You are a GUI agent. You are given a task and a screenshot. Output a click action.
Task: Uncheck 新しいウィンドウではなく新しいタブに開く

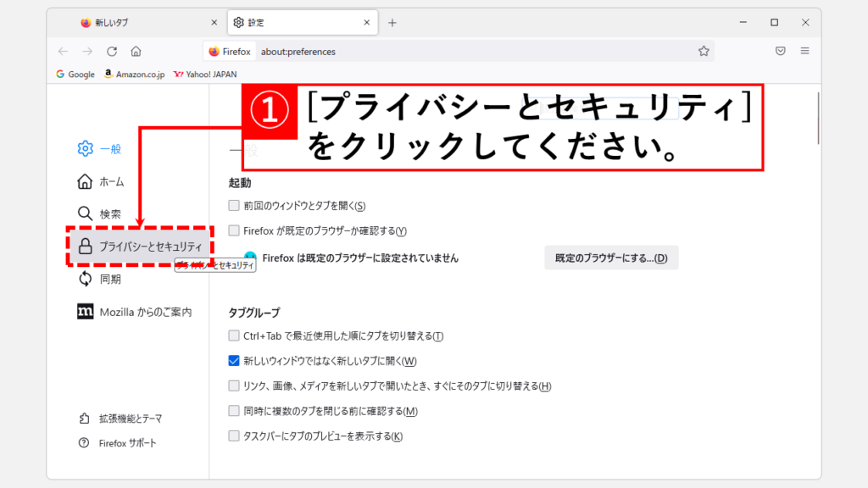[234, 361]
